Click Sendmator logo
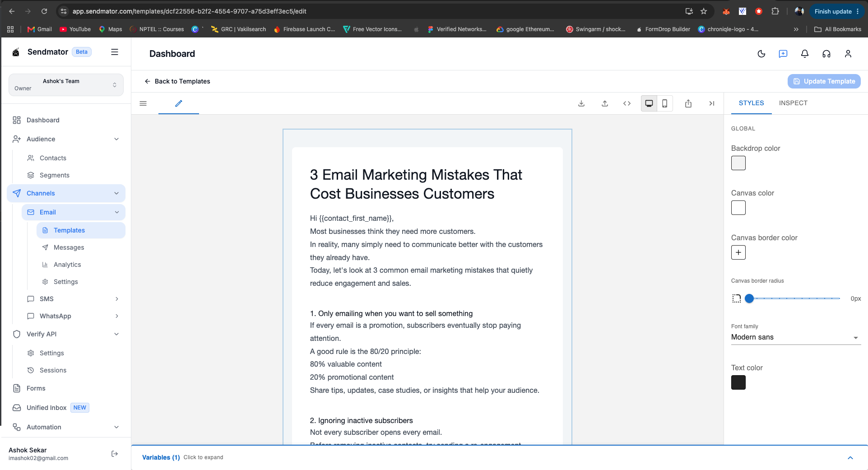 point(16,52)
